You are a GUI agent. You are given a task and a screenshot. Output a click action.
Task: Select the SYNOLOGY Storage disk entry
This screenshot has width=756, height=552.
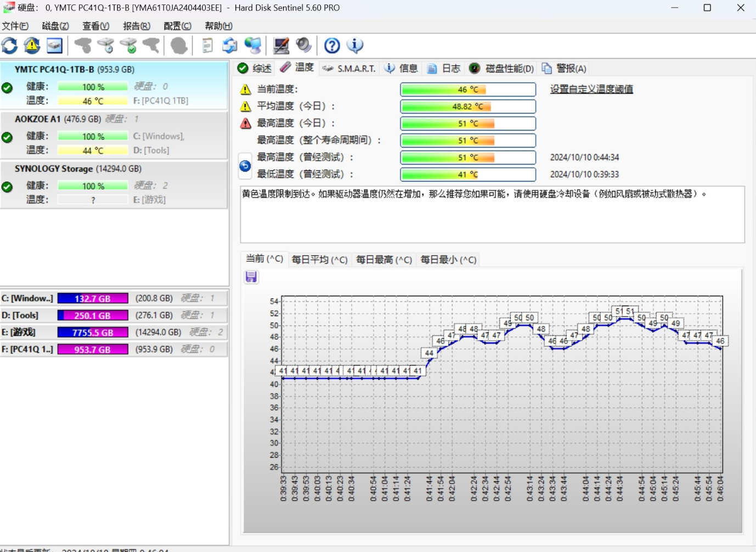point(77,168)
